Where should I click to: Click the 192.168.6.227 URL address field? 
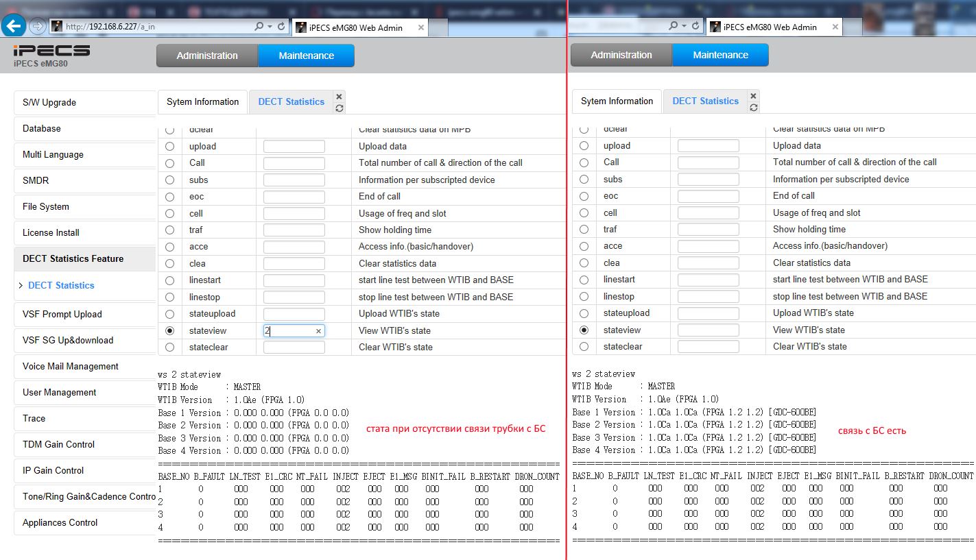[158, 26]
